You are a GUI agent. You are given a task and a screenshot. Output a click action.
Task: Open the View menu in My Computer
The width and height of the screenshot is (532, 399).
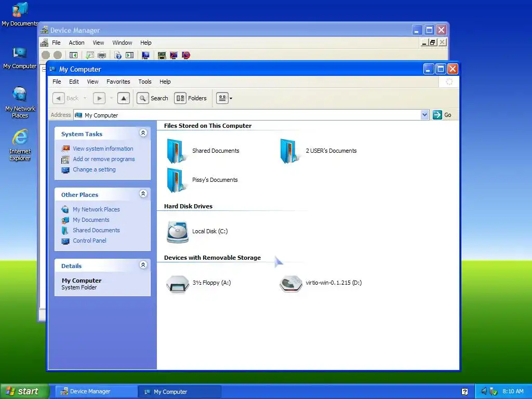[92, 82]
